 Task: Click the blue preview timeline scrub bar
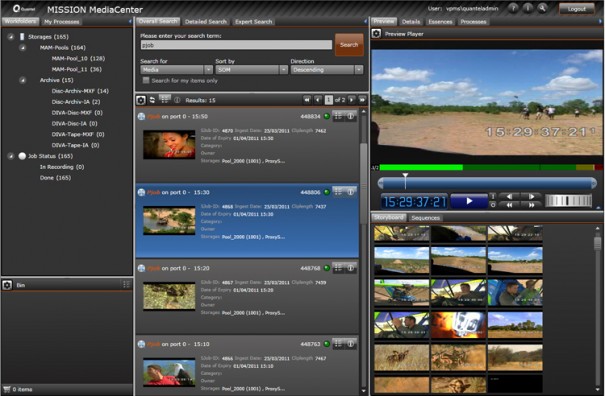487,183
